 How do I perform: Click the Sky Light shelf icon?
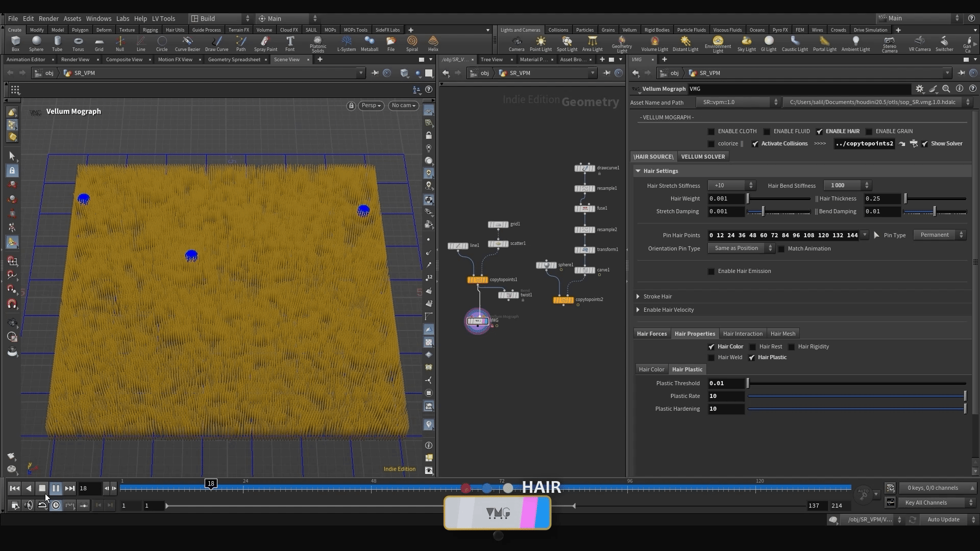(x=746, y=43)
